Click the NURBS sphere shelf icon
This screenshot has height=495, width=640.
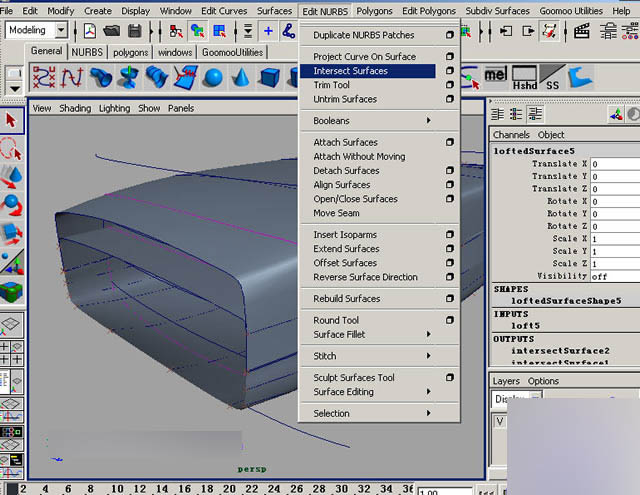pos(213,77)
